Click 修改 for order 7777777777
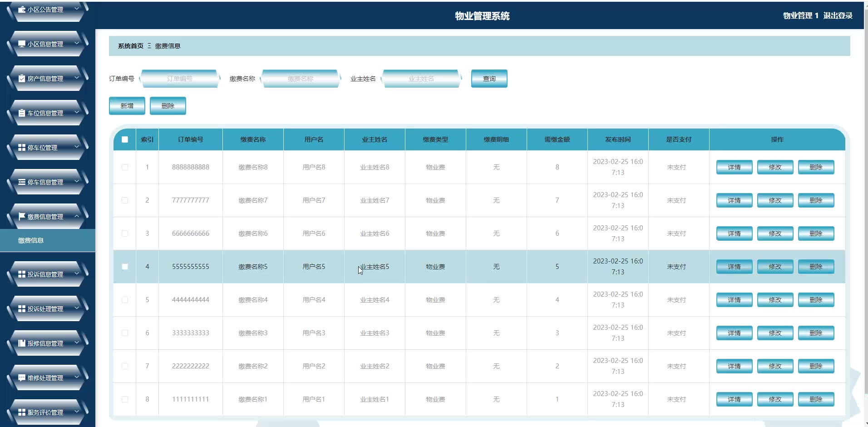 [775, 200]
